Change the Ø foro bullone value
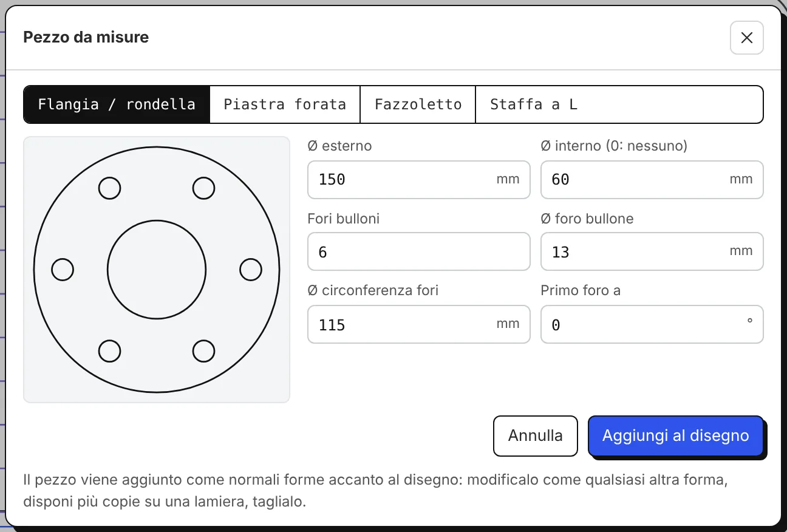787x532 pixels. pyautogui.click(x=652, y=251)
